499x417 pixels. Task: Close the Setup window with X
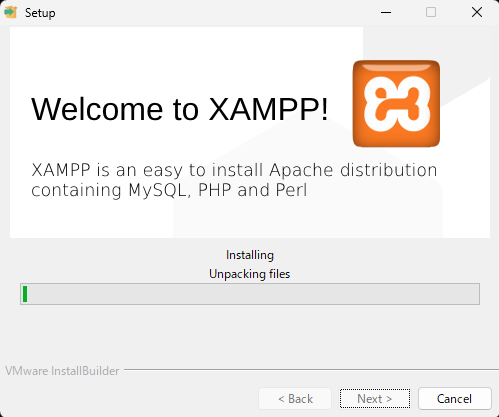(477, 13)
